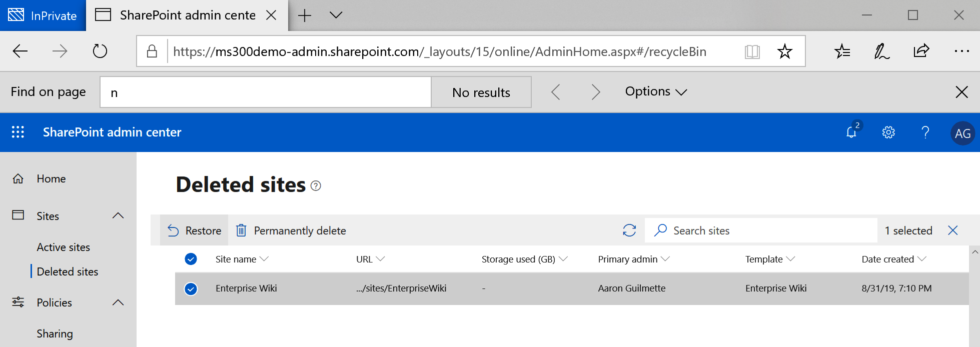Click the help question mark icon
Image resolution: width=980 pixels, height=347 pixels.
click(925, 132)
